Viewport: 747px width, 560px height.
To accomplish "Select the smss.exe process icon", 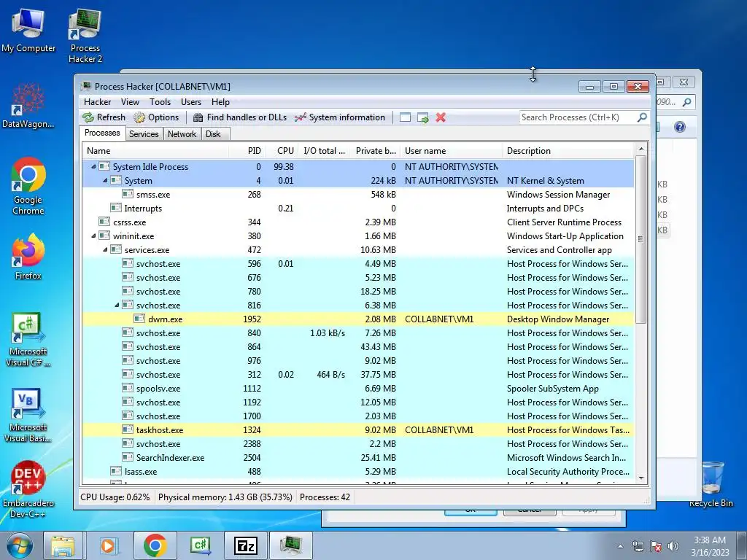I will (x=128, y=194).
